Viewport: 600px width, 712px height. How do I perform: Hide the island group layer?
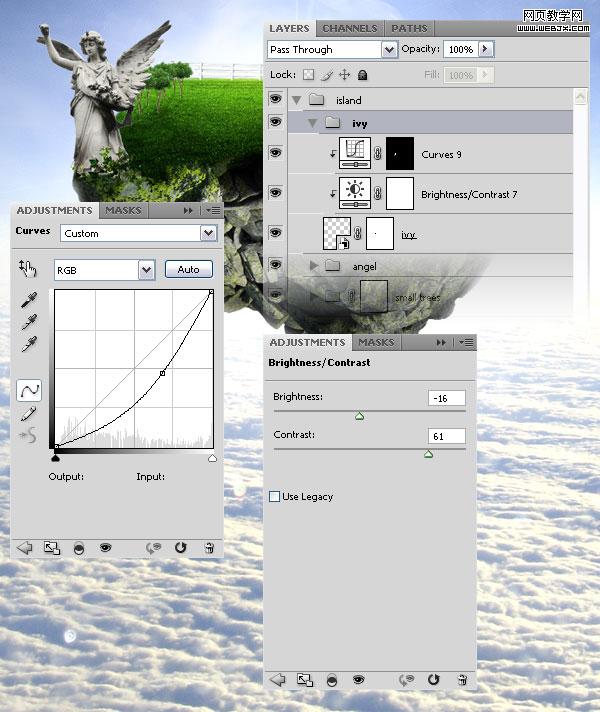pyautogui.click(x=275, y=99)
